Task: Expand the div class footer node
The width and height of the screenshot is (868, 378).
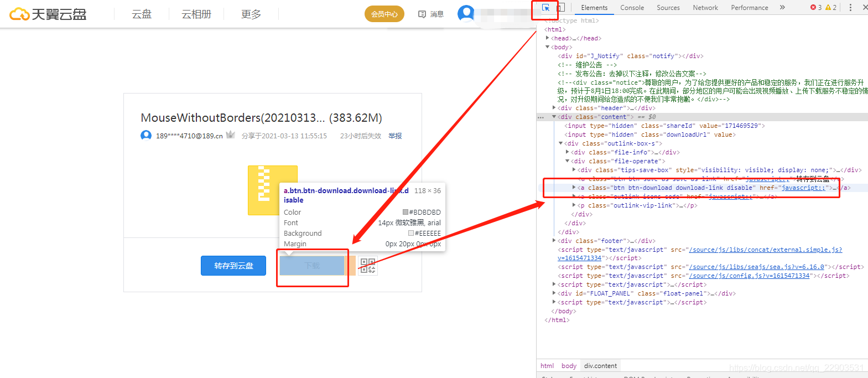Action: [554, 241]
